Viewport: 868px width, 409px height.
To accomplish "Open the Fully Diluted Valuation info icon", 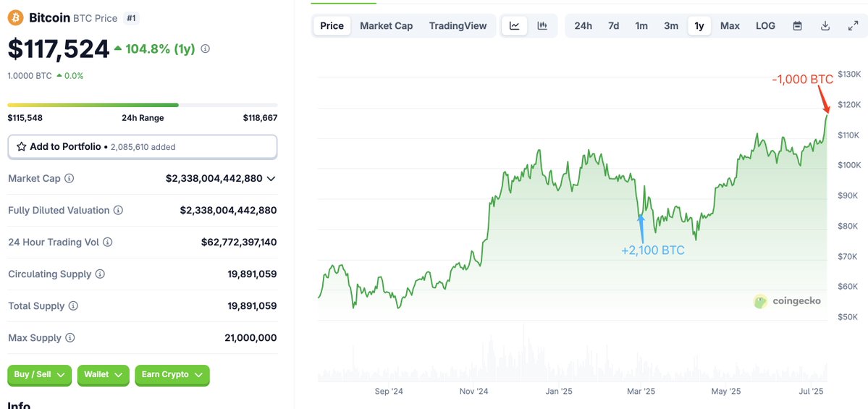I will 119,211.
